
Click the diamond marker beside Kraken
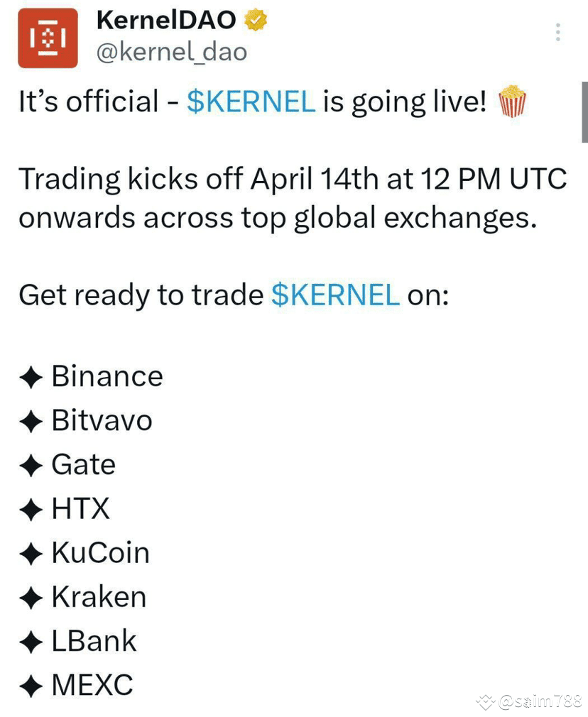pyautogui.click(x=31, y=596)
